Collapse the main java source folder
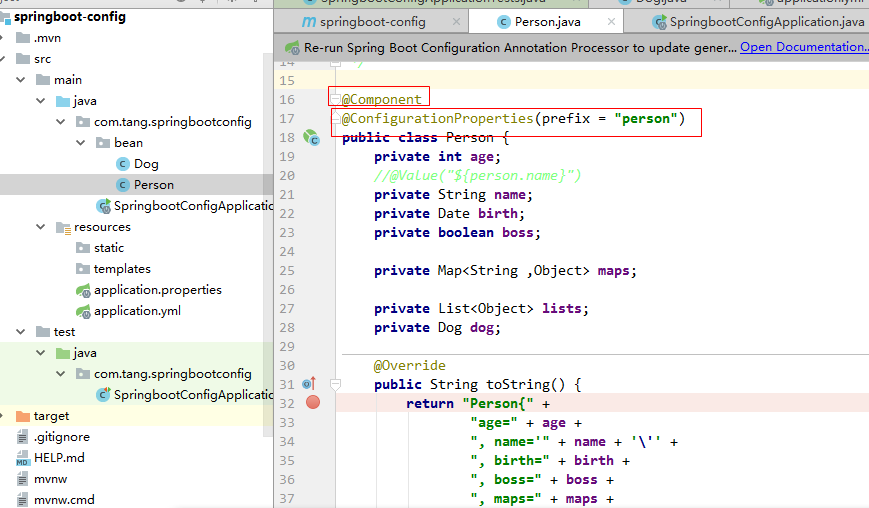This screenshot has width=869, height=508. pos(41,101)
